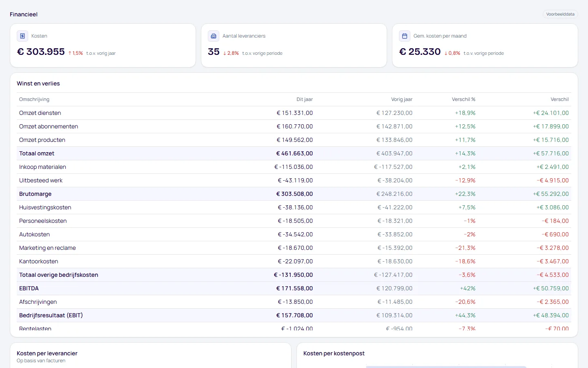This screenshot has width=588, height=368.
Task: Click the Brutomarge row label
Action: (x=35, y=194)
